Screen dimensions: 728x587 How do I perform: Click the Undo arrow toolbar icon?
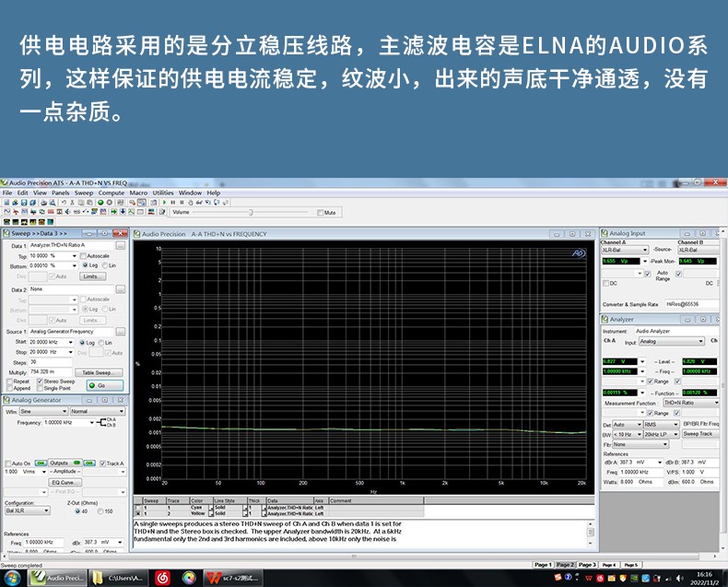pyautogui.click(x=64, y=203)
